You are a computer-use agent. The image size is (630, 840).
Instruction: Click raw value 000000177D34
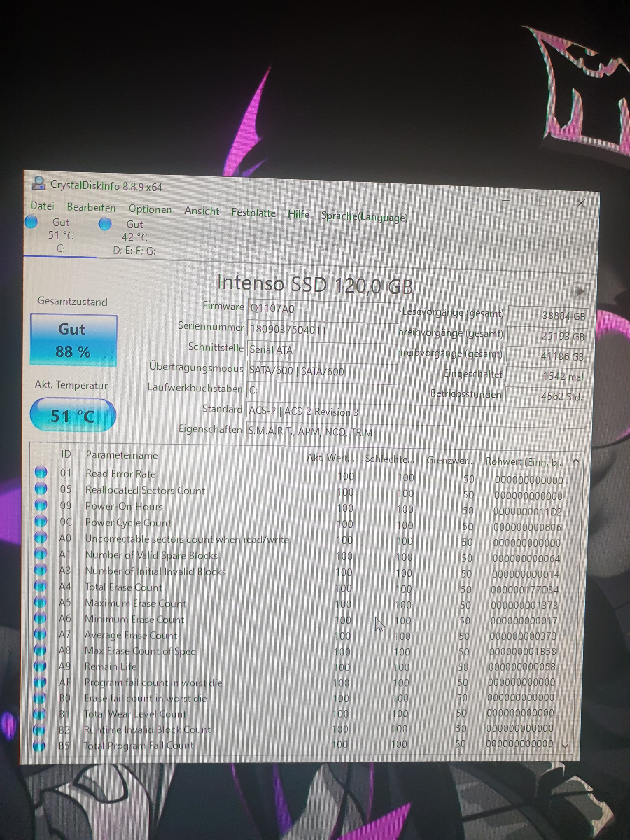coord(524,590)
